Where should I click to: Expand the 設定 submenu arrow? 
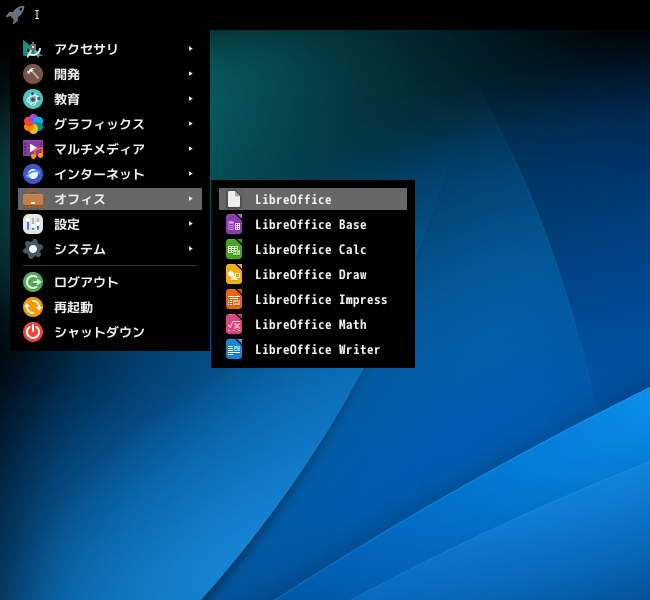(x=191, y=224)
